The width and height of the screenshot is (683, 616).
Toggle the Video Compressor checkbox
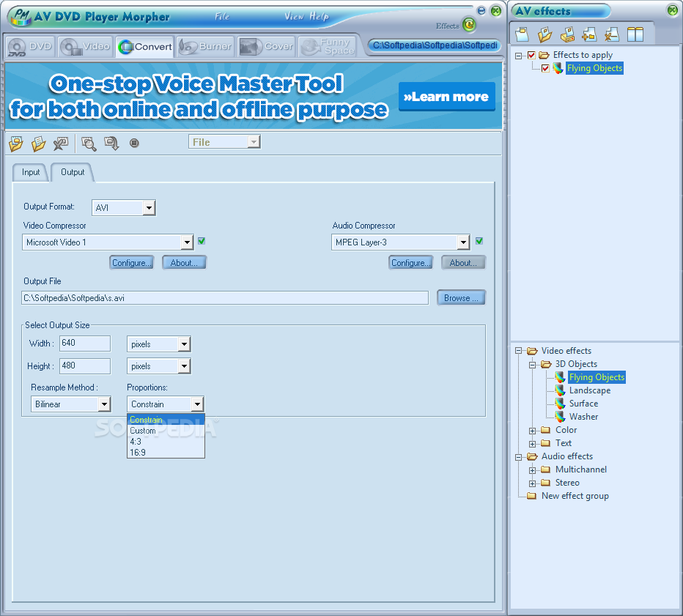coord(202,241)
